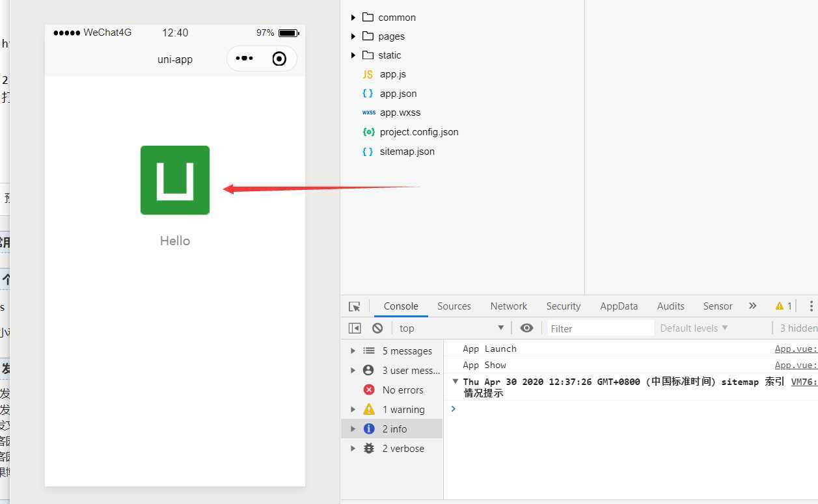The width and height of the screenshot is (818, 504).
Task: Switch to the Sources tab
Action: tap(454, 306)
